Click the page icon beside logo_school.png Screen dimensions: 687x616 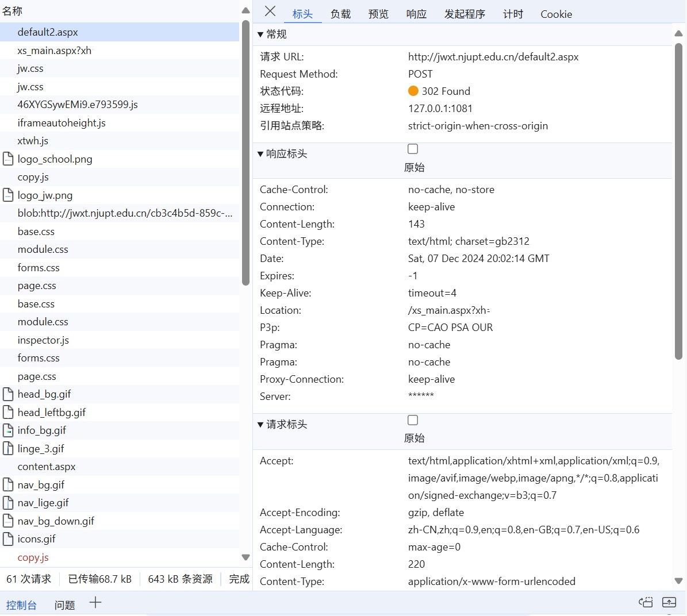7,159
